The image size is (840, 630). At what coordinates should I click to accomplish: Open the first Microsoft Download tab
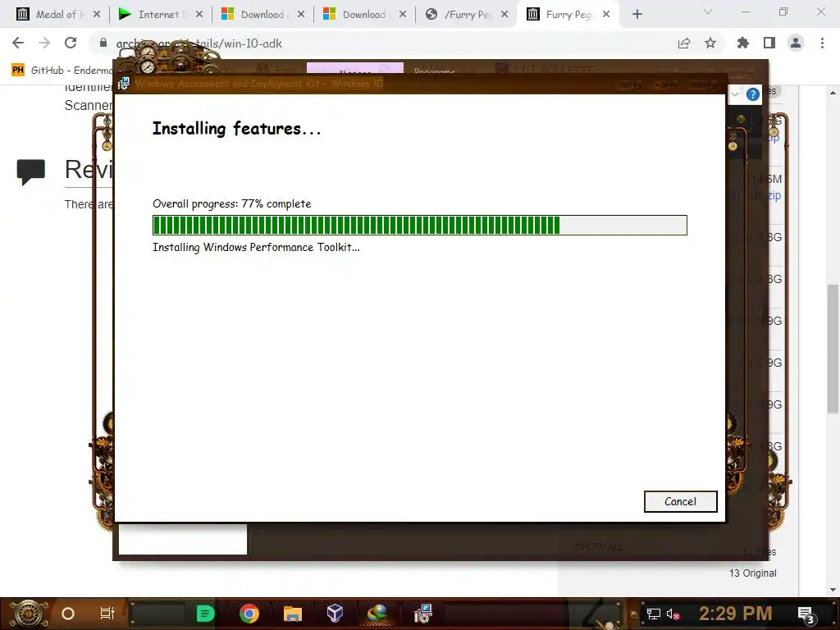[x=262, y=15]
